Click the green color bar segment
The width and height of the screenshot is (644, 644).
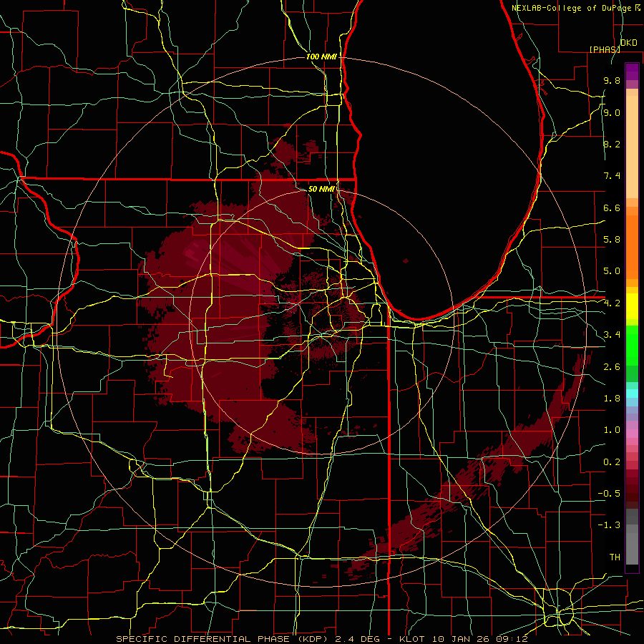(x=632, y=346)
